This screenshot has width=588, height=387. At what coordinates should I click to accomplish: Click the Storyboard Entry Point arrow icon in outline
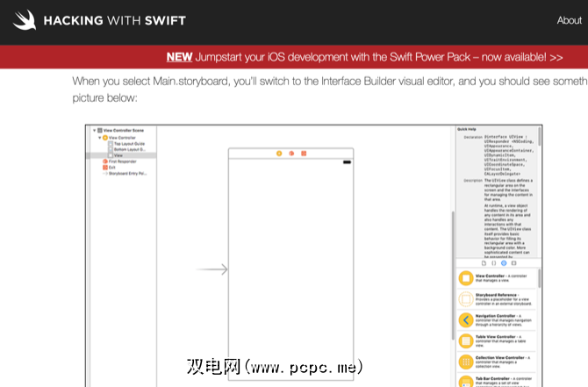(105, 173)
